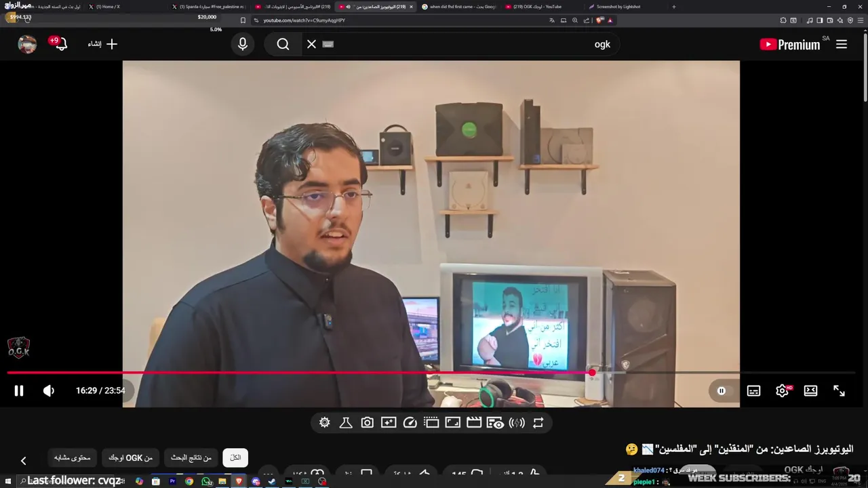
Task: Mute the video volume
Action: (x=49, y=390)
